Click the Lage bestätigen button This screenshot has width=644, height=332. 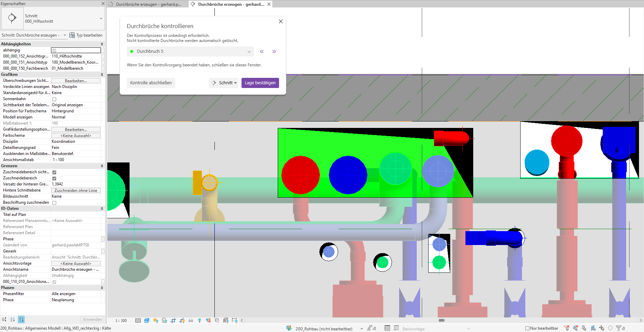point(260,83)
